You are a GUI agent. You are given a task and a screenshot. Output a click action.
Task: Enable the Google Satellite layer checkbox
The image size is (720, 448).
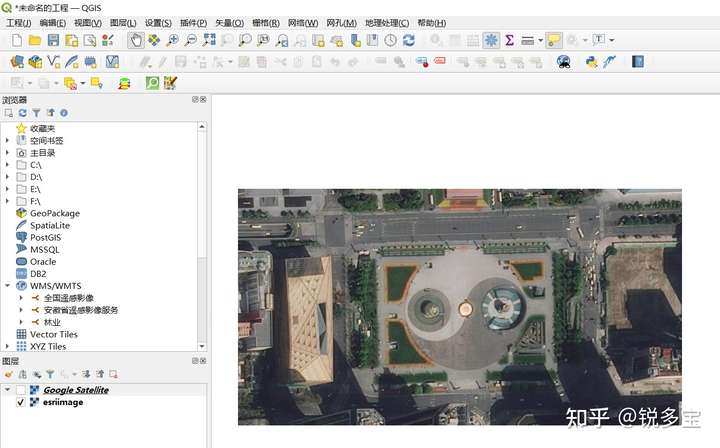pyautogui.click(x=21, y=390)
